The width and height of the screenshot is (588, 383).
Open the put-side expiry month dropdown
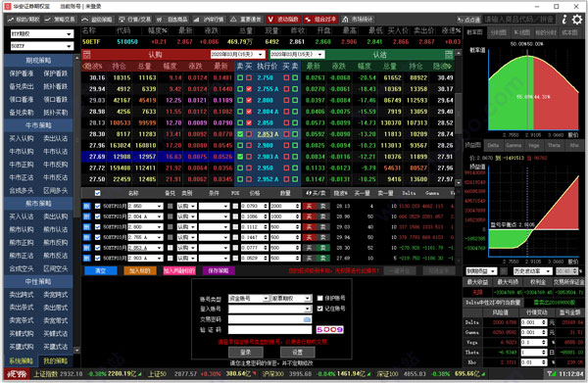coord(297,55)
